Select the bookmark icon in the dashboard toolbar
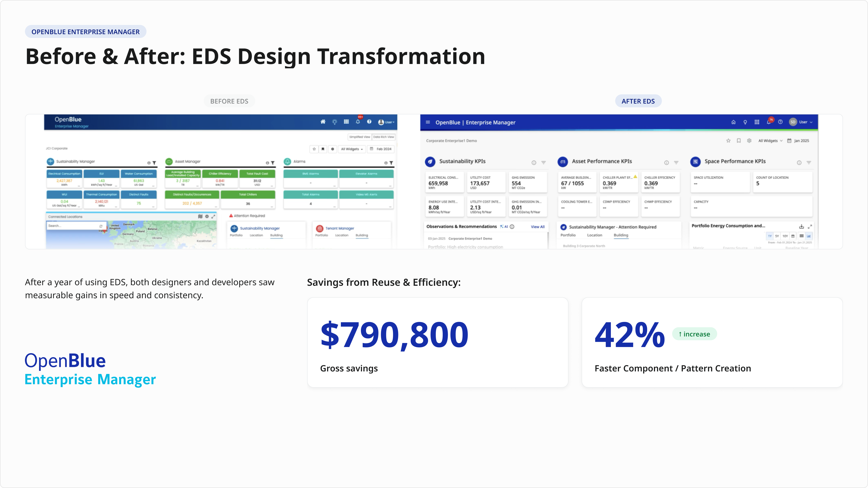The width and height of the screenshot is (868, 488). [x=739, y=141]
